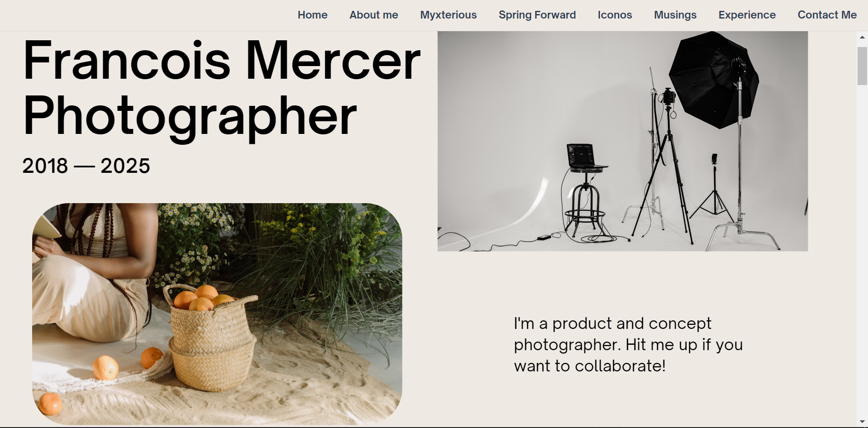Click the black umbrella softbox in photo
The height and width of the screenshot is (428, 868).
tap(713, 79)
